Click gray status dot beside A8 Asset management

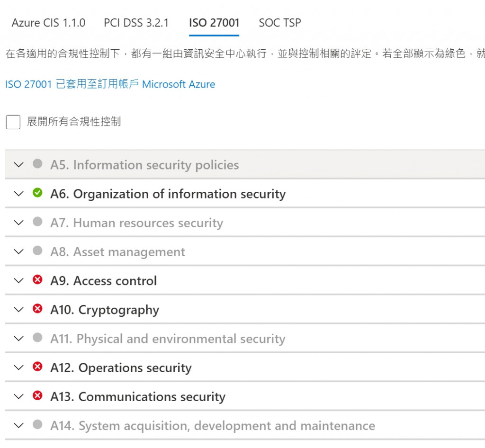(x=37, y=251)
